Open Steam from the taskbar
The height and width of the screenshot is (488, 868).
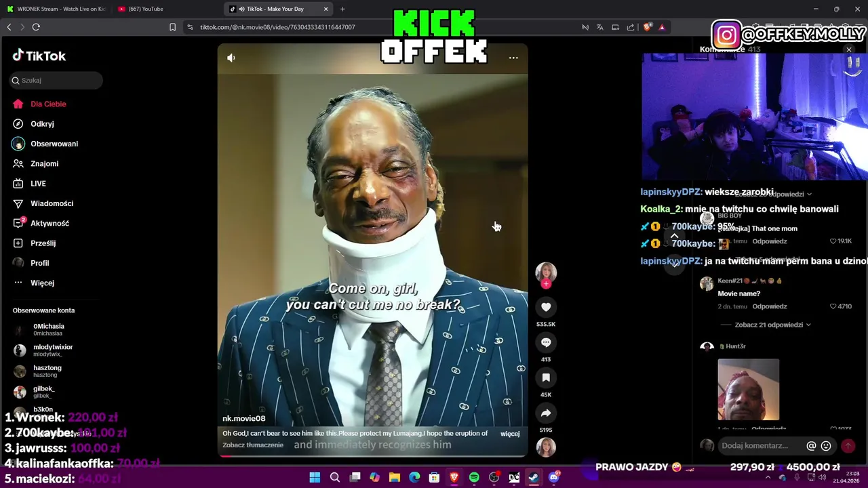point(534,478)
